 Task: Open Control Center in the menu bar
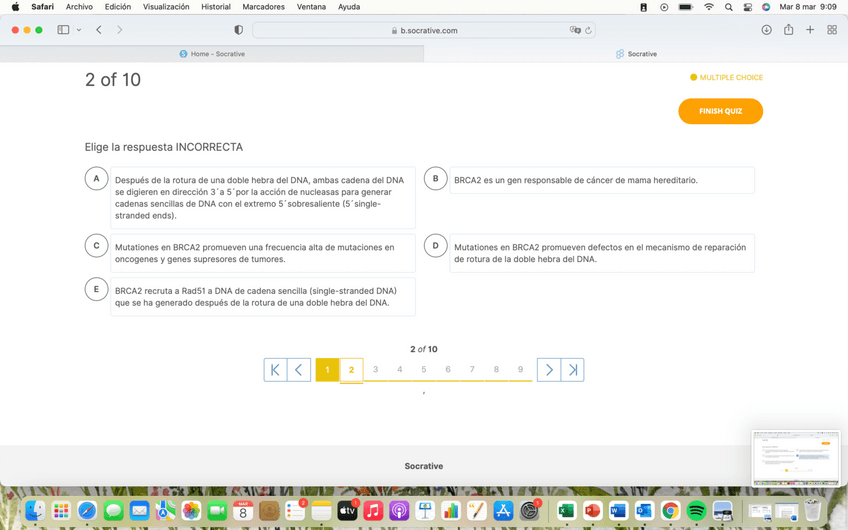(748, 7)
